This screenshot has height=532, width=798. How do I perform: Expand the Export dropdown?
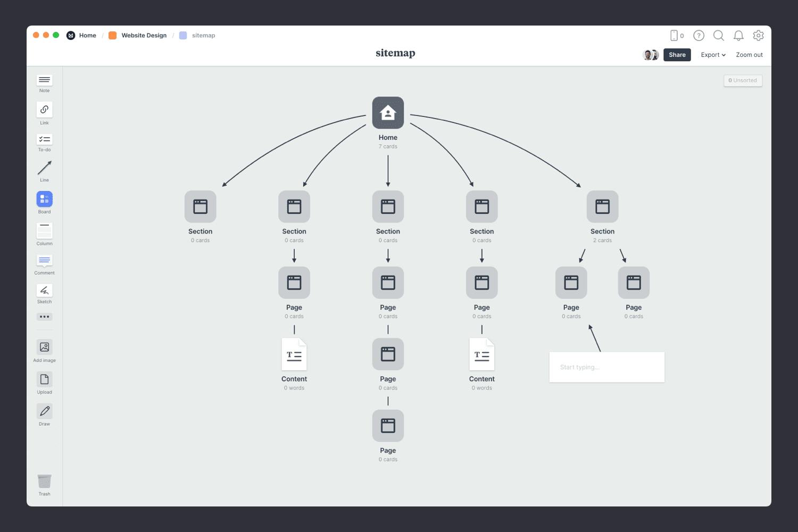pyautogui.click(x=713, y=55)
